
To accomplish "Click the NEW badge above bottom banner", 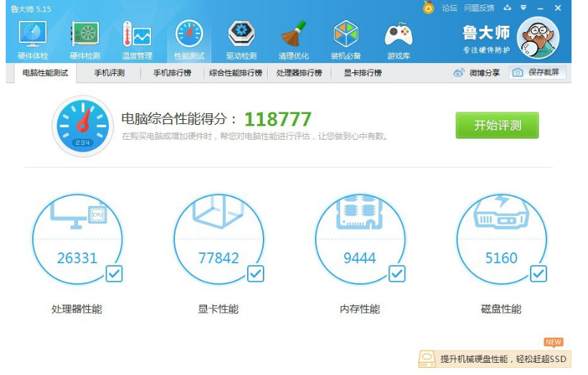I will [x=554, y=342].
